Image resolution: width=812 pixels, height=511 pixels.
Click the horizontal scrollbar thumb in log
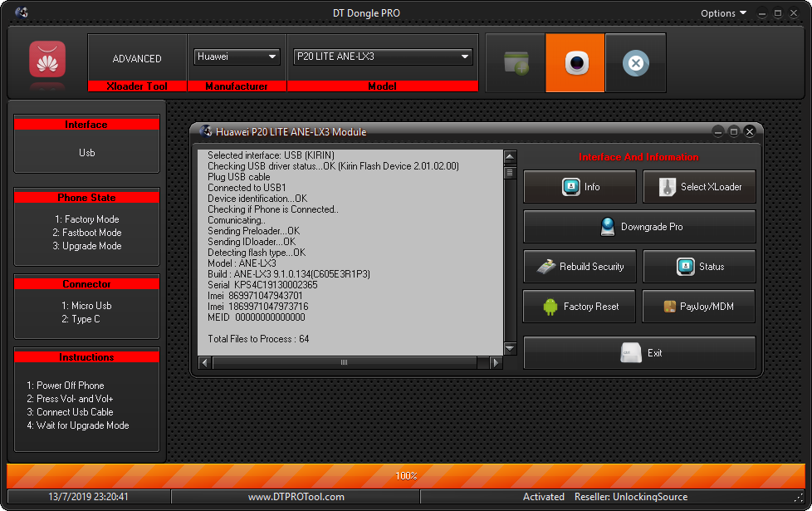tap(344, 362)
